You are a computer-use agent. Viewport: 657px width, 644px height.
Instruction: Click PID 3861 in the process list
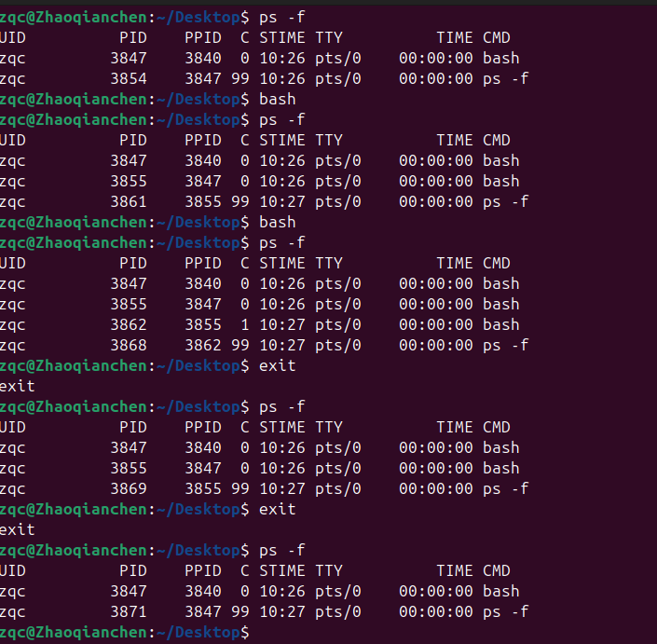pos(129,201)
